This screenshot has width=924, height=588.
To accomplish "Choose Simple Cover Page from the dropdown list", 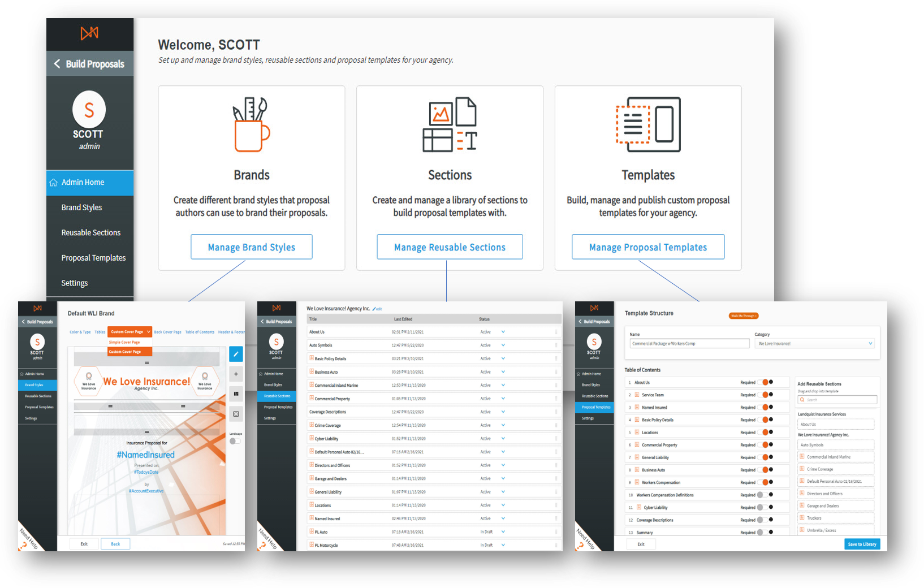I will point(124,342).
